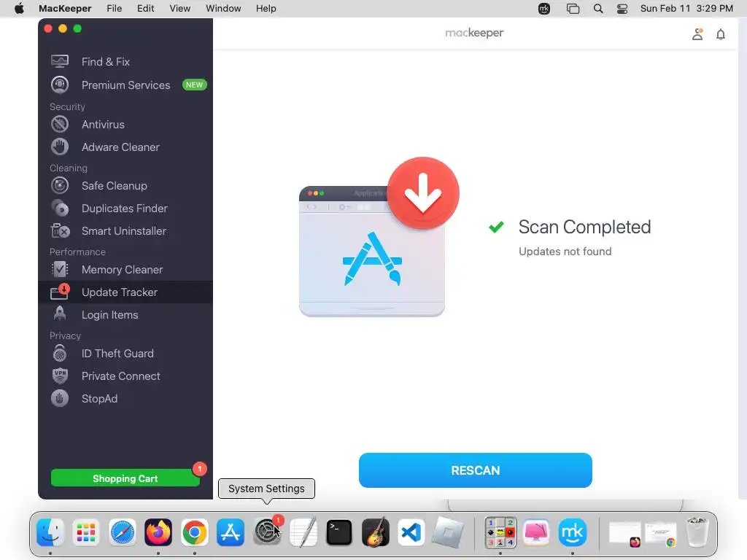Open Finder from the Dock
This screenshot has height=560, width=747.
pyautogui.click(x=50, y=532)
